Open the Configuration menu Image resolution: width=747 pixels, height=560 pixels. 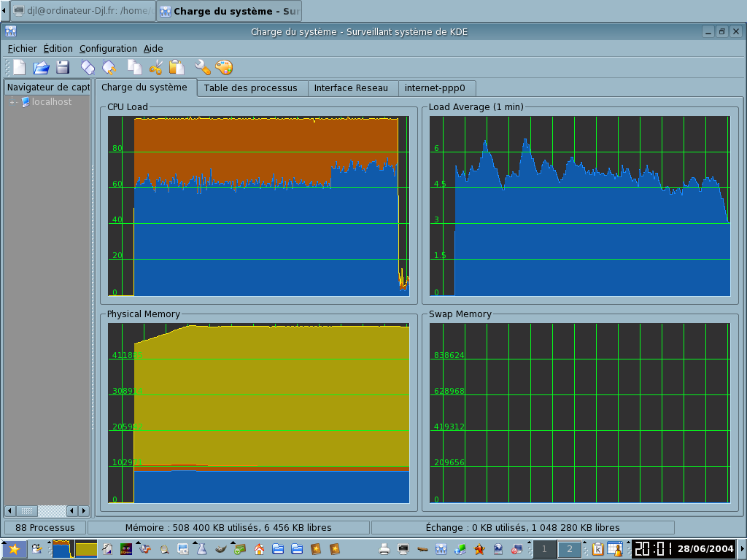108,49
